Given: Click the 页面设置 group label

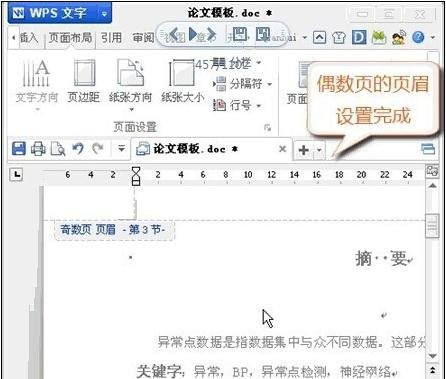Looking at the screenshot, I should point(135,127).
